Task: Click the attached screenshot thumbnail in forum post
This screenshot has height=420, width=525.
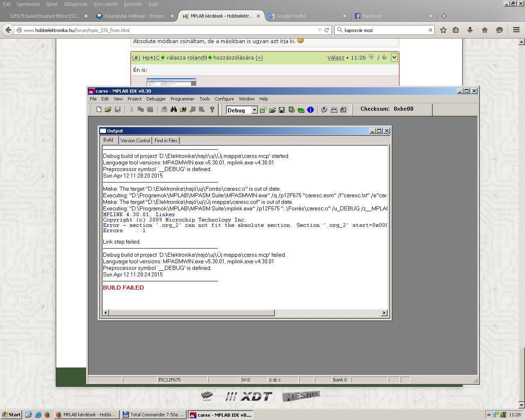Action: (x=171, y=82)
